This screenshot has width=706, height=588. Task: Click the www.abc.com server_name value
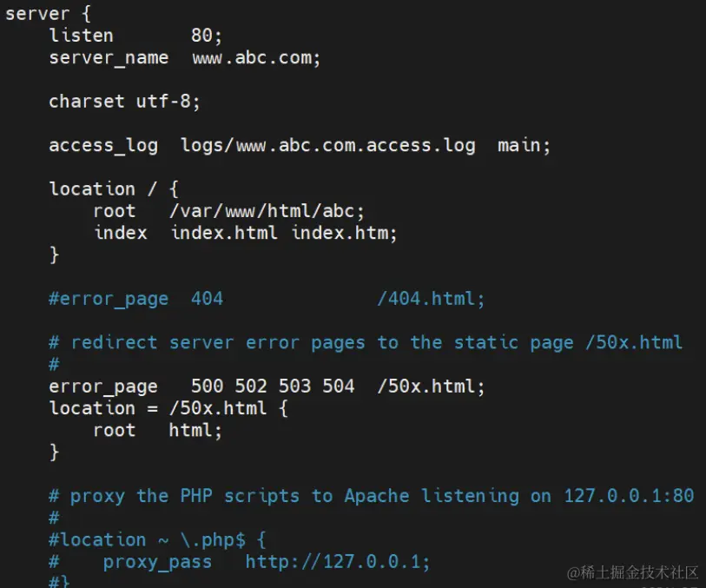tap(256, 58)
